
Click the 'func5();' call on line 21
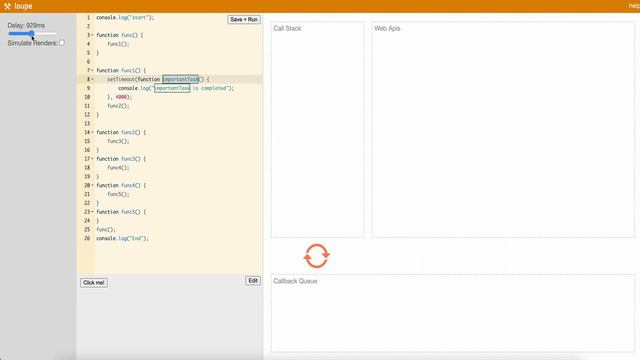[x=118, y=194]
